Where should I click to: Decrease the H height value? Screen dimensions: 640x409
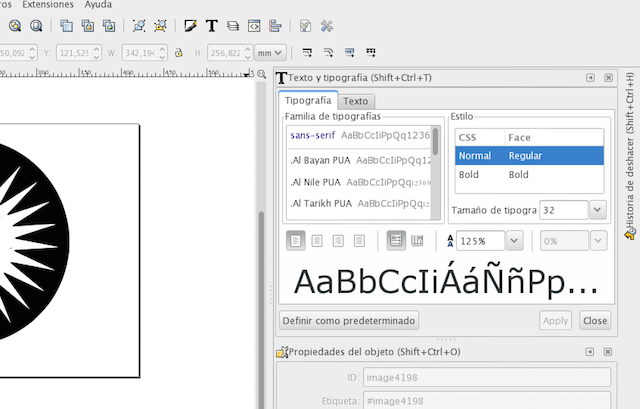coord(248,57)
